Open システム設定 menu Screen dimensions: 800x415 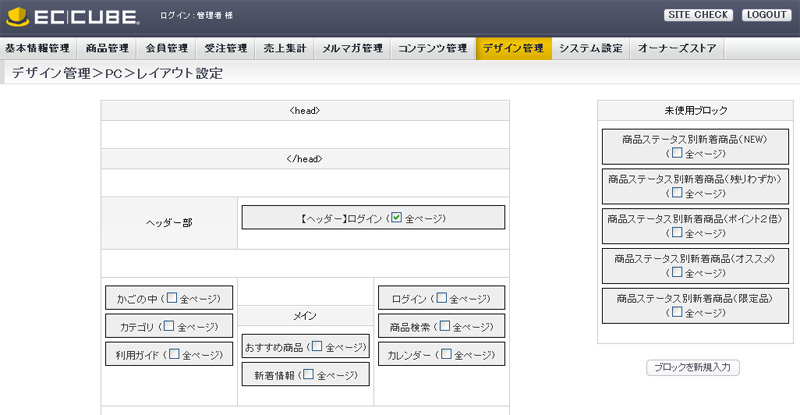[x=591, y=48]
